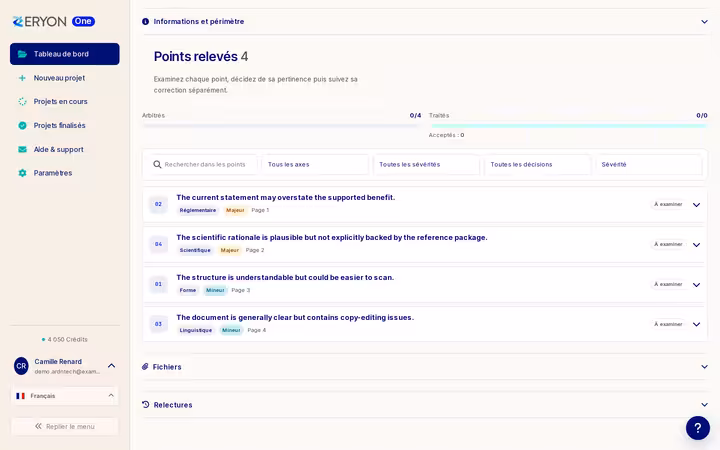
Task: Open Aide & support page
Action: (x=65, y=149)
